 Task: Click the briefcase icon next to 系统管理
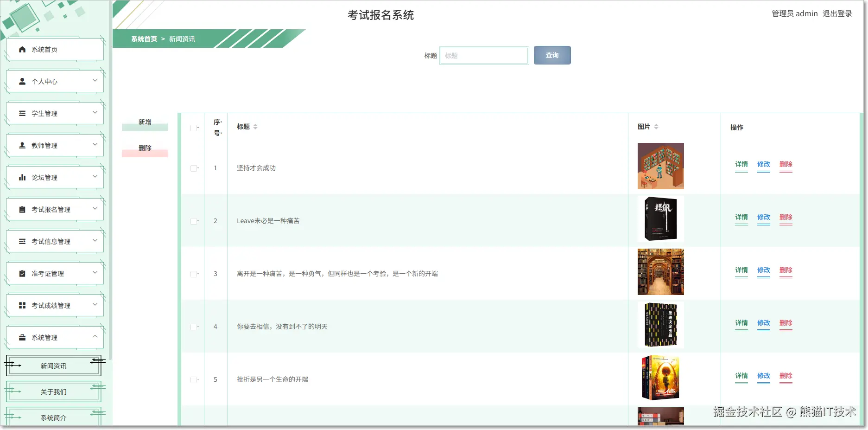point(22,337)
